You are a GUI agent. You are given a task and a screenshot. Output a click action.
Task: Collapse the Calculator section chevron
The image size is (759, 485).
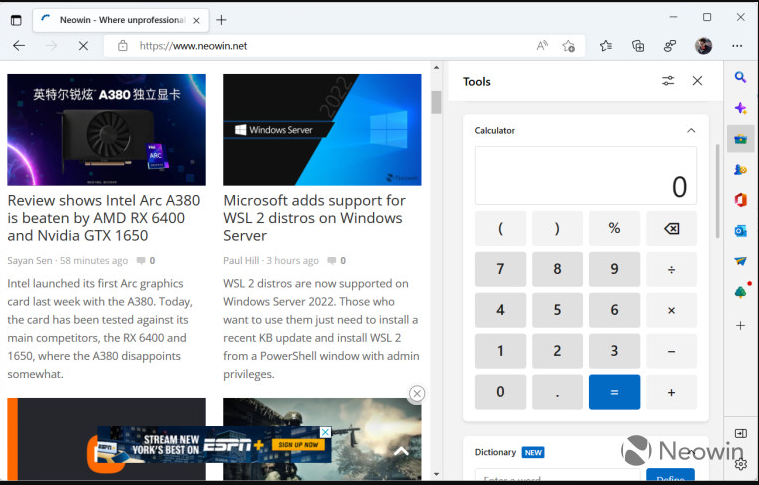pyautogui.click(x=691, y=130)
